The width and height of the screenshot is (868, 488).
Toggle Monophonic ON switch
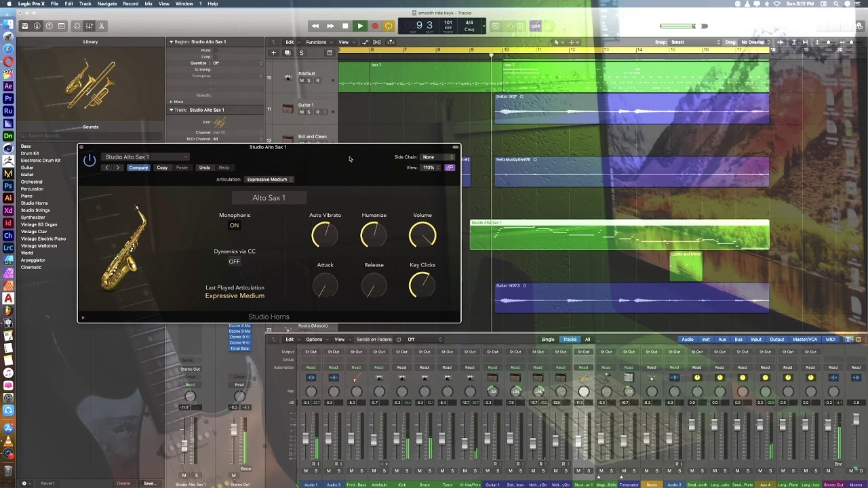pyautogui.click(x=234, y=225)
